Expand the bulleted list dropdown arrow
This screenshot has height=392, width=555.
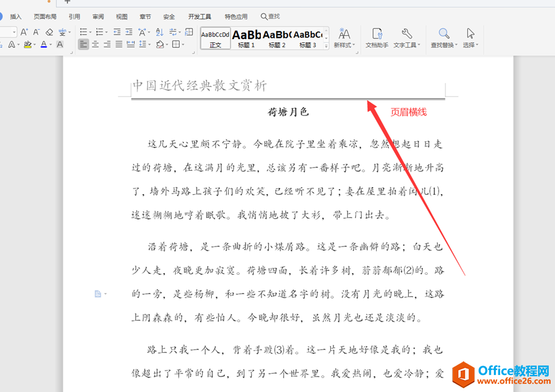point(90,33)
